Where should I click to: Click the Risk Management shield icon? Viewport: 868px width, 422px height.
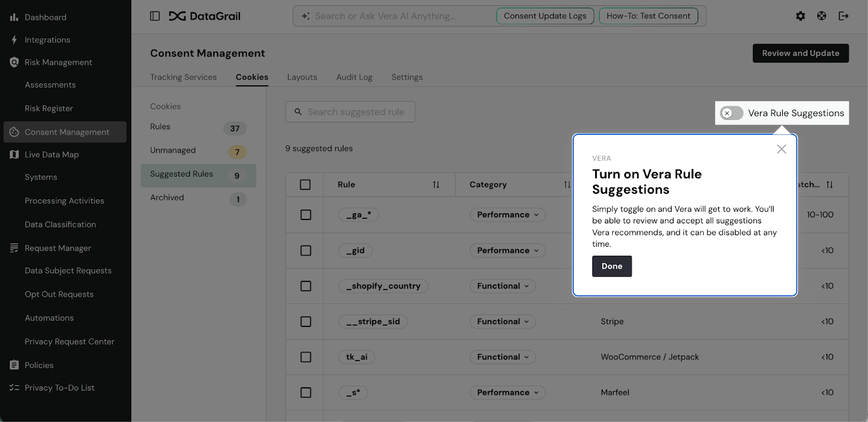[x=14, y=62]
